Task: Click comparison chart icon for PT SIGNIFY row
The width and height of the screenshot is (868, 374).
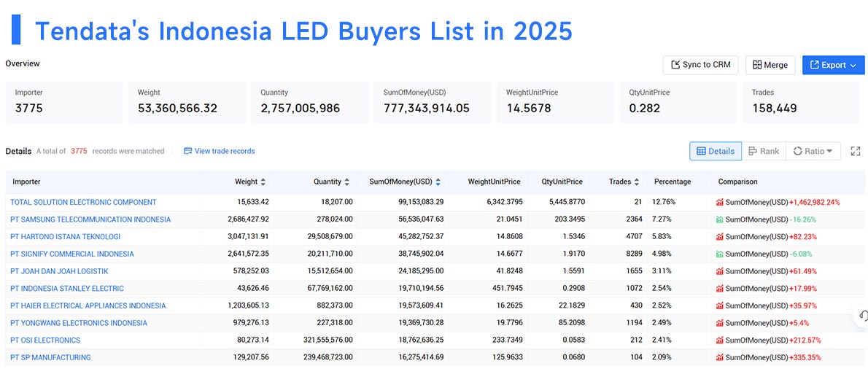Action: click(x=720, y=254)
